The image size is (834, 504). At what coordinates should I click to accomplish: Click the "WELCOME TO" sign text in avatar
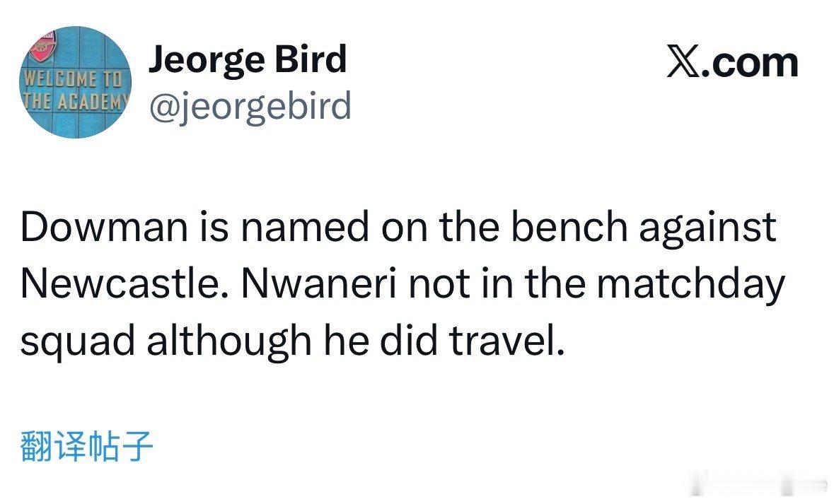point(74,79)
